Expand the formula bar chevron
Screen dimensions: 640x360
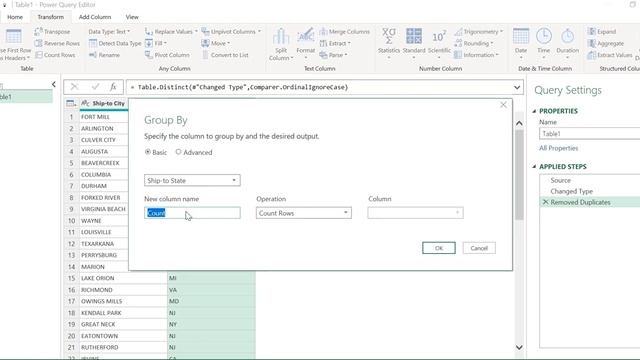[x=517, y=87]
